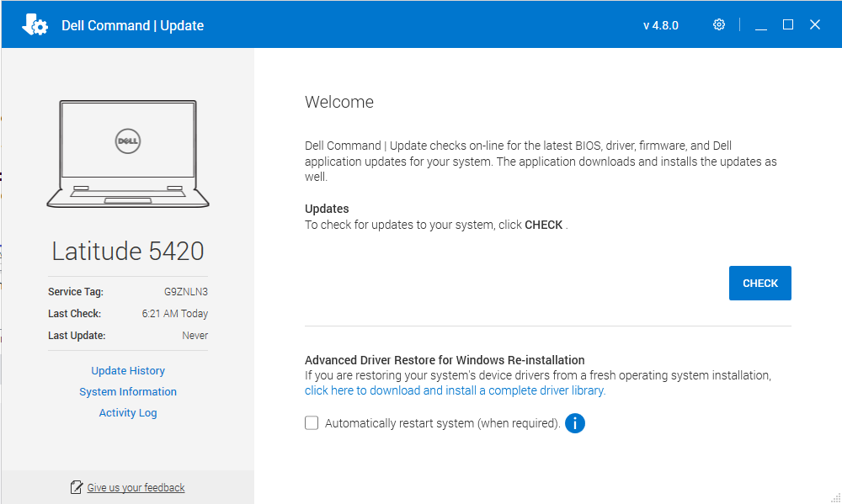842x504 pixels.
Task: Minimize the Dell Command Update window
Action: 761,25
